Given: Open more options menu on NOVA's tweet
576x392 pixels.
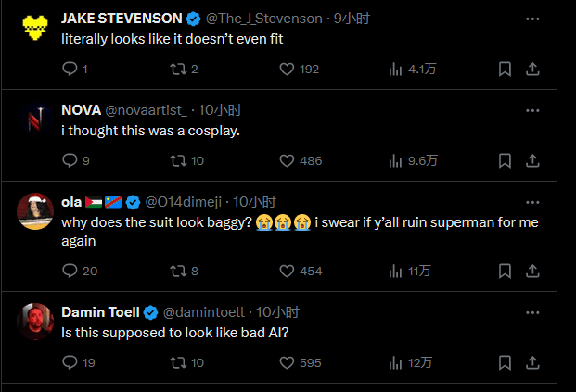Looking at the screenshot, I should 532,109.
